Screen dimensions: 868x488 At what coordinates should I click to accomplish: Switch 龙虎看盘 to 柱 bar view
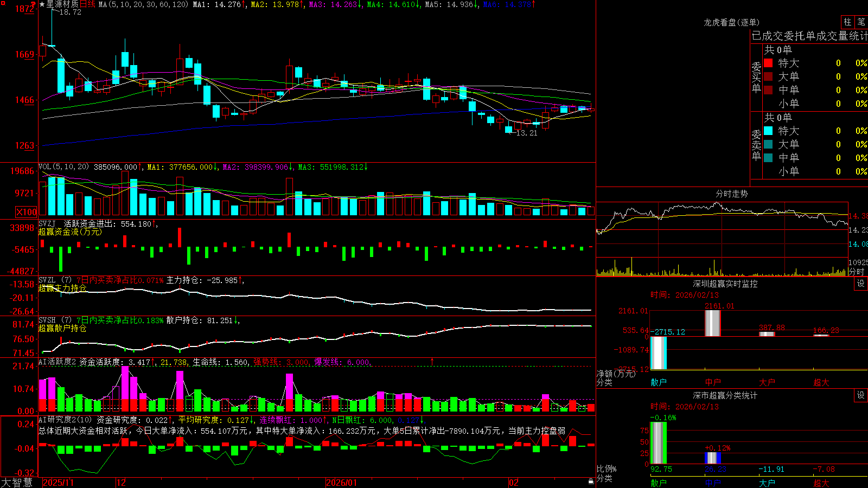847,22
